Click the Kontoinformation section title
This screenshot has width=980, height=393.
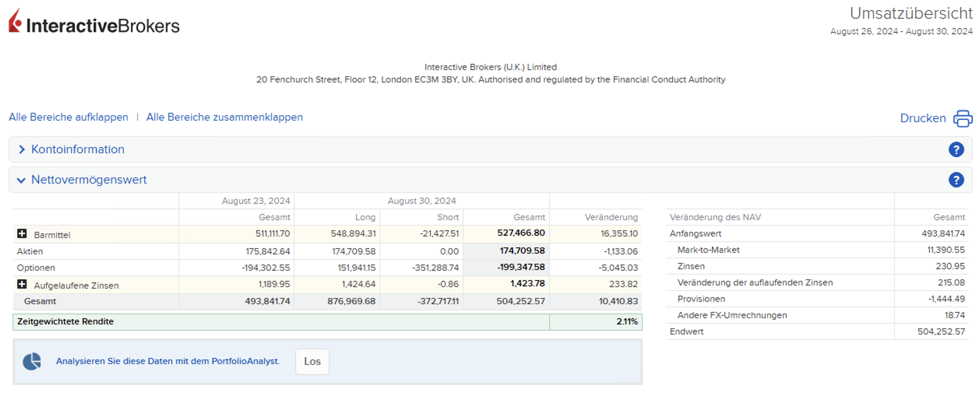point(78,149)
